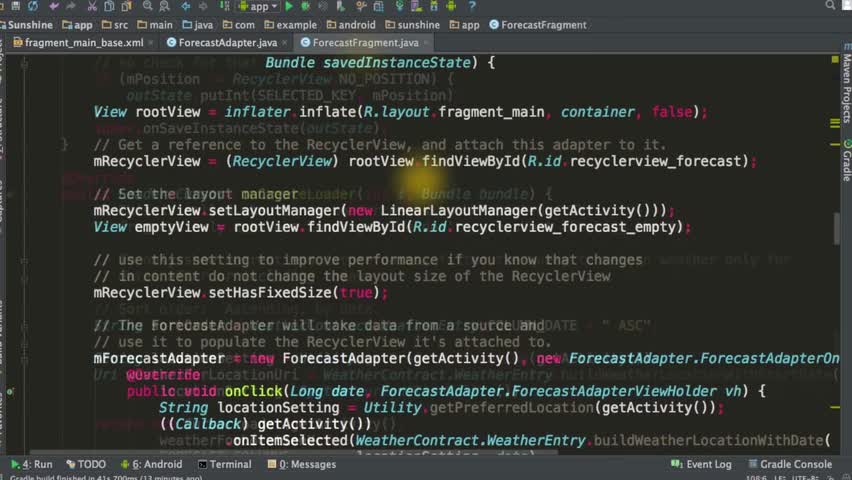Click the code analysis status indicator square

coord(835,59)
